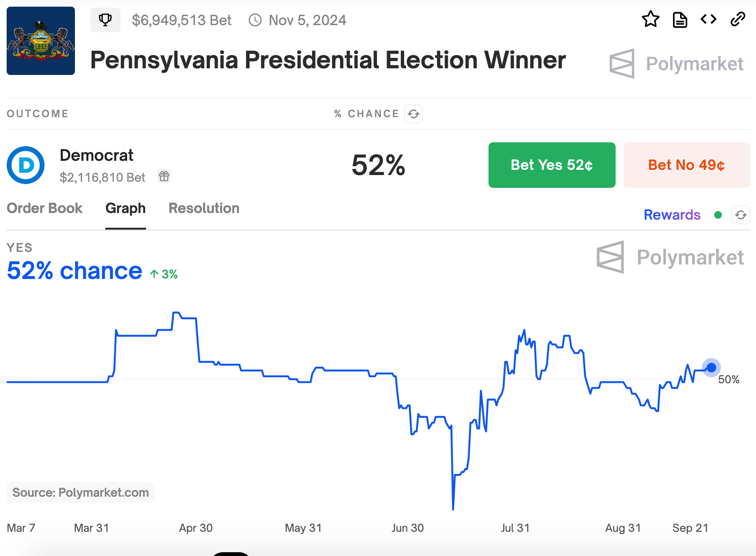Click the Democrat party logo
756x556 pixels.
[x=25, y=165]
